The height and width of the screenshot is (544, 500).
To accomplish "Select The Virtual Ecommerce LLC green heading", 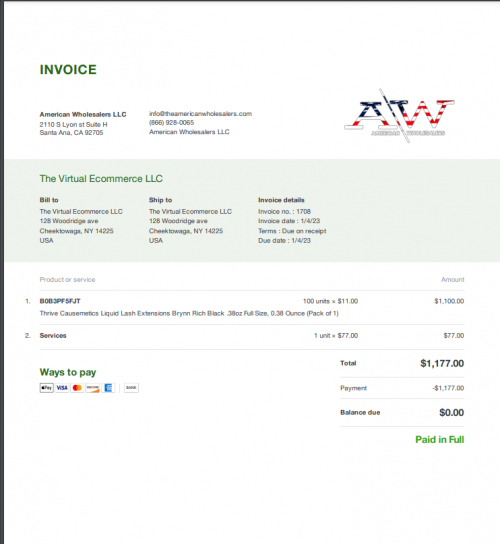I will 101,178.
